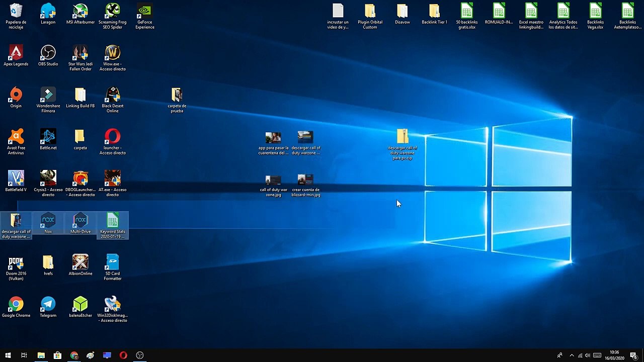This screenshot has width=644, height=362.
Task: Select the Avast Free Antivirus icon
Action: point(16,142)
